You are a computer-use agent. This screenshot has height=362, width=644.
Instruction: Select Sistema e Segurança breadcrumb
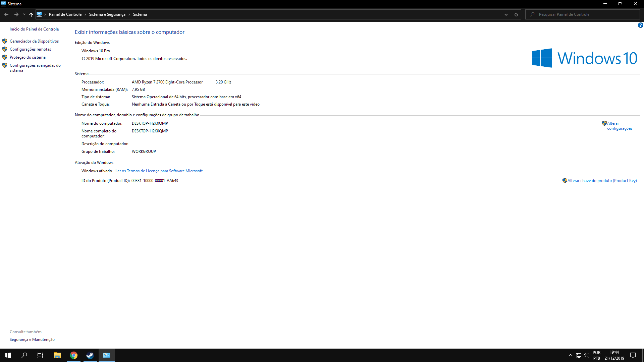click(x=107, y=14)
